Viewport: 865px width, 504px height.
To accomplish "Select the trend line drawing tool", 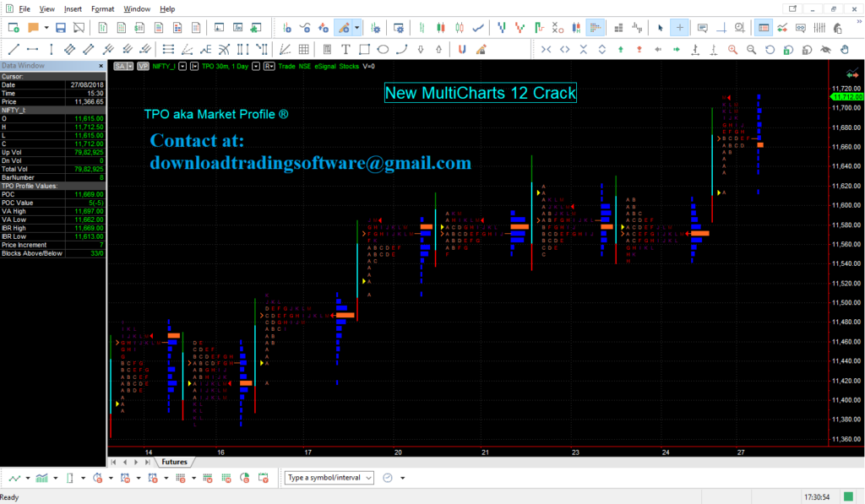I will 14,49.
